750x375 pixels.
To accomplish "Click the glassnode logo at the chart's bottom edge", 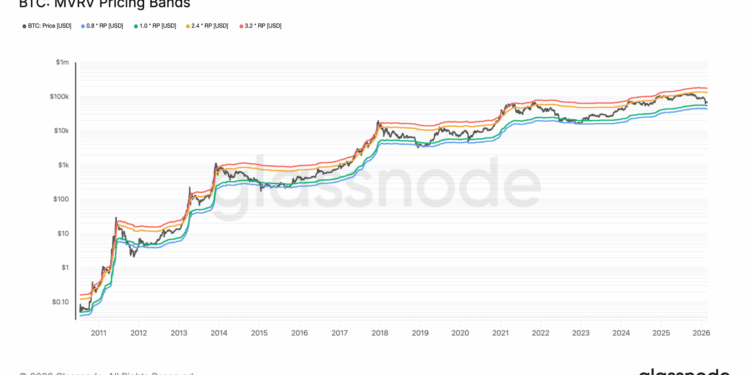I will point(684,372).
